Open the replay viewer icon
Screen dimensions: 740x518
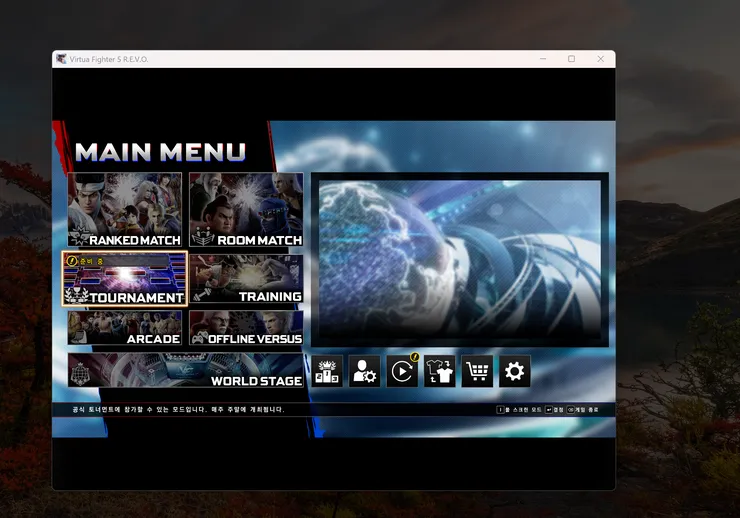coord(402,371)
